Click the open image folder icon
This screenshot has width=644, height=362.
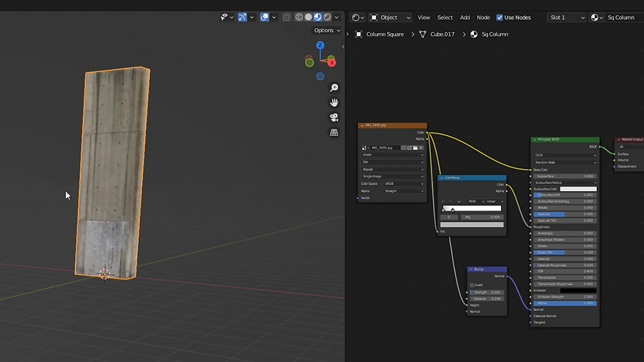click(415, 148)
